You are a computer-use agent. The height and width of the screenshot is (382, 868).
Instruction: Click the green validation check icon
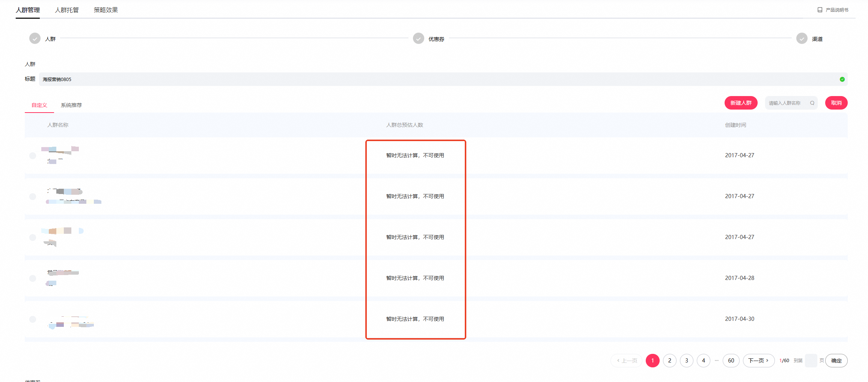(x=842, y=79)
